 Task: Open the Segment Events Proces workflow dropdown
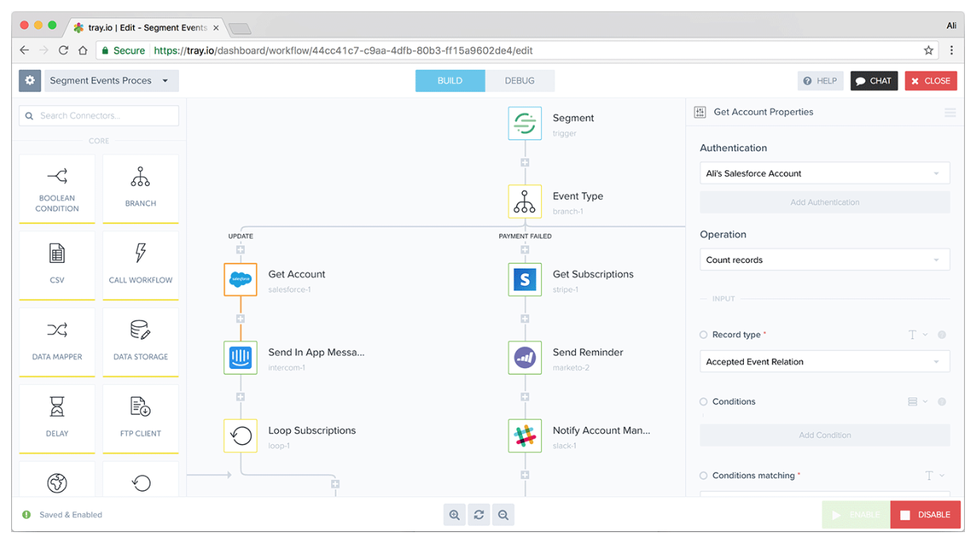[111, 81]
